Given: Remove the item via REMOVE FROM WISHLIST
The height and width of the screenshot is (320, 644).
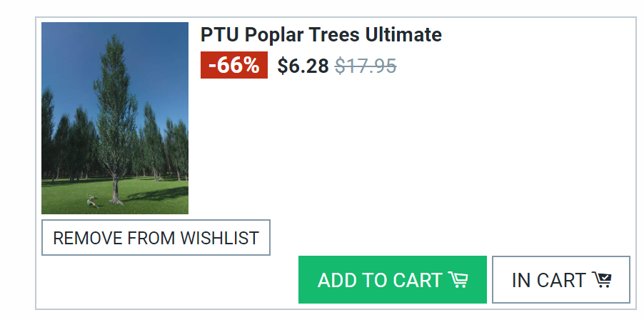Looking at the screenshot, I should coord(156,238).
